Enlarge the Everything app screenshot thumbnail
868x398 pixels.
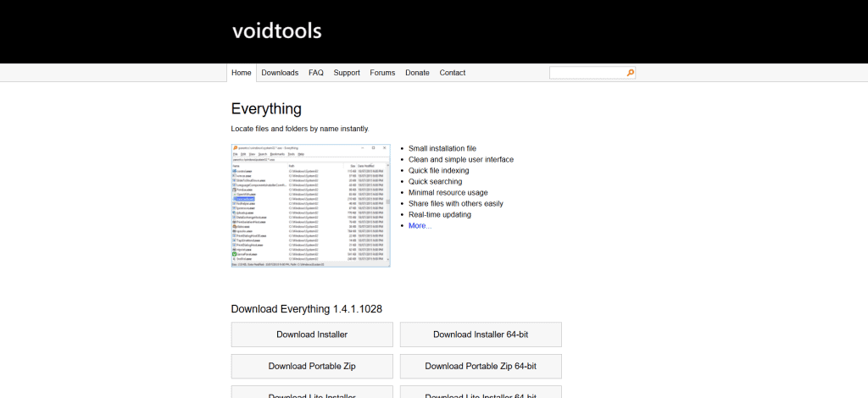coord(310,206)
